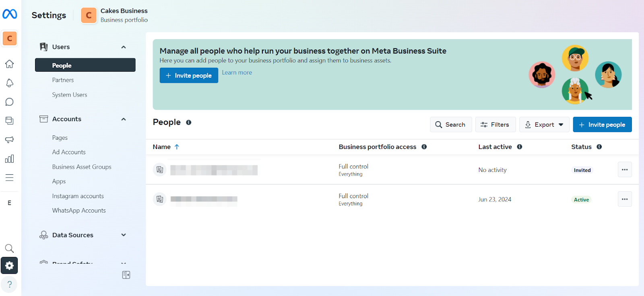Open Inbox chat bubble icon

[x=10, y=102]
